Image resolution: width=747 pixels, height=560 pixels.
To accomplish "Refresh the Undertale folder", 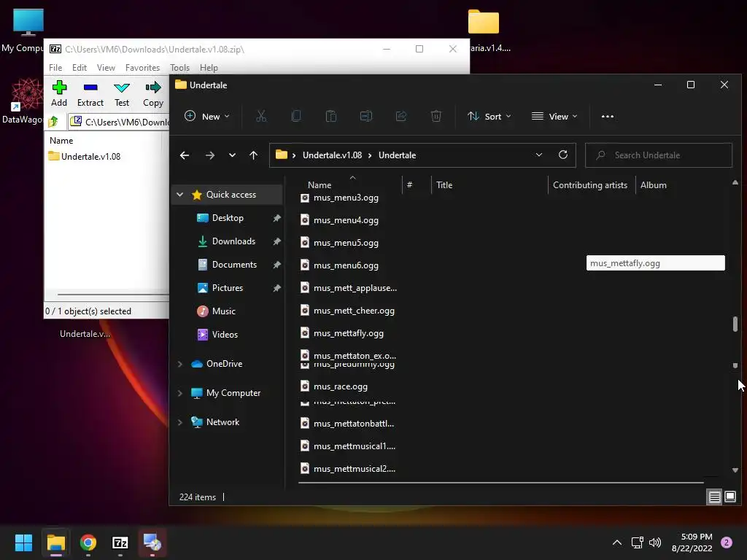I will tap(563, 155).
